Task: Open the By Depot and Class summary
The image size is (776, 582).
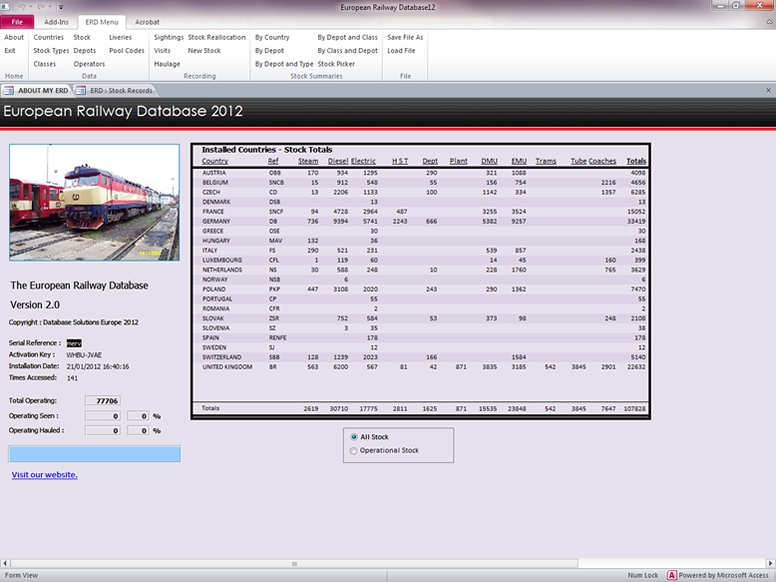Action: (347, 37)
